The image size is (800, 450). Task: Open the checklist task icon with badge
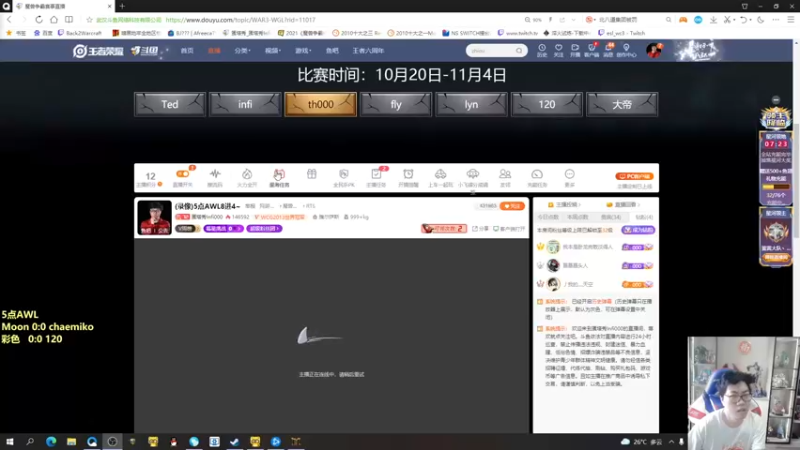coord(376,174)
